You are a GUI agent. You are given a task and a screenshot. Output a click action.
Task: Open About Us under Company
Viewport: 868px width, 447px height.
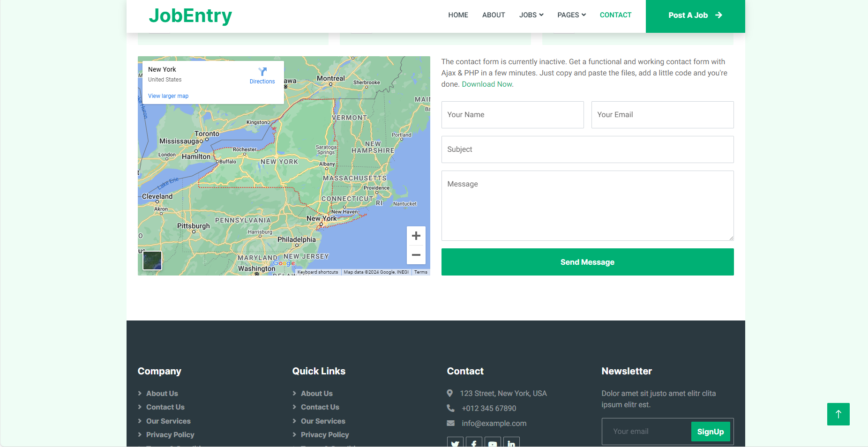[x=162, y=394]
